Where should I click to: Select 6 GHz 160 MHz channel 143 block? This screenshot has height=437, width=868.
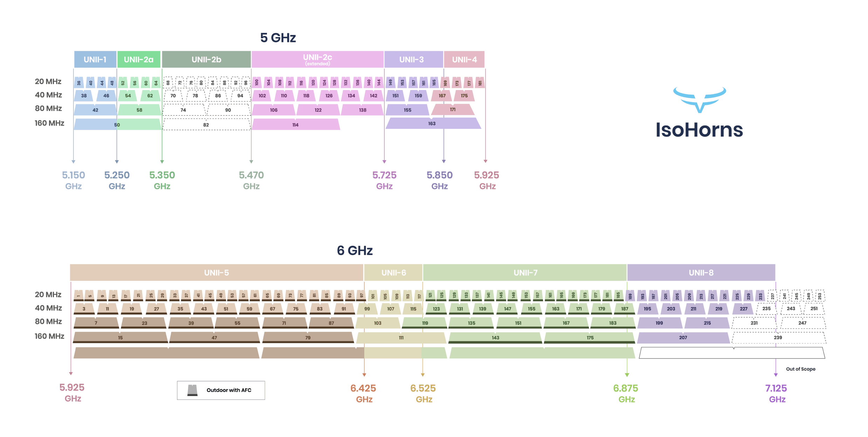click(495, 337)
